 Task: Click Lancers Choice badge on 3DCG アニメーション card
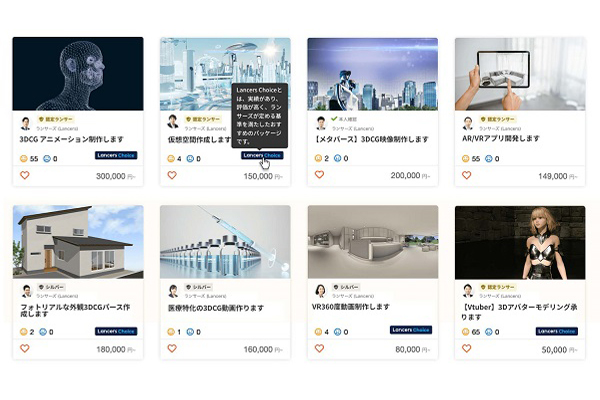click(x=116, y=155)
